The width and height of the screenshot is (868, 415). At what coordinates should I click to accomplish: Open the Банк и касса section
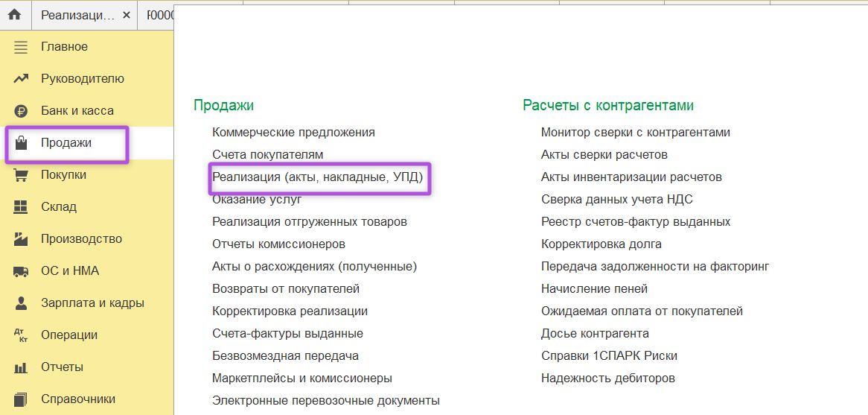[77, 111]
